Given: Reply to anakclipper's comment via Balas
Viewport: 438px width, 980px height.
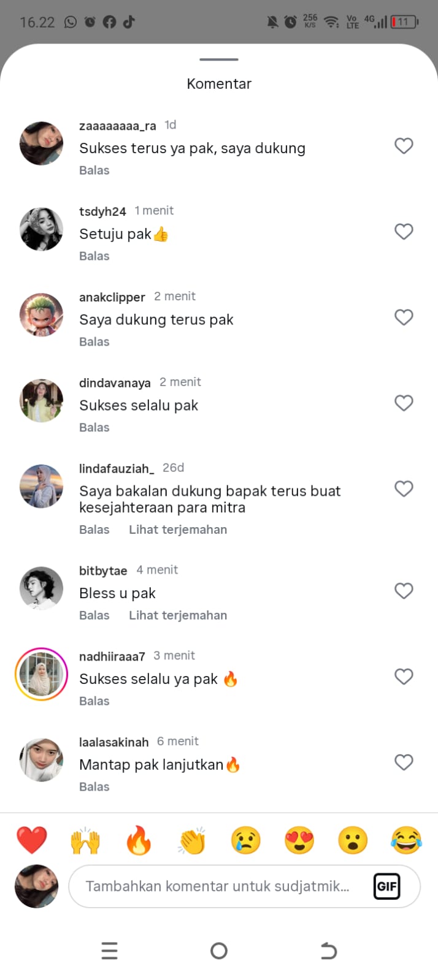Looking at the screenshot, I should tap(94, 342).
